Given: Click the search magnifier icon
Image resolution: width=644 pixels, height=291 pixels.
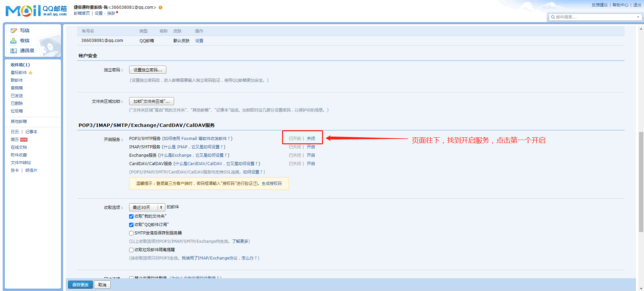Looking at the screenshot, I should pos(553,17).
